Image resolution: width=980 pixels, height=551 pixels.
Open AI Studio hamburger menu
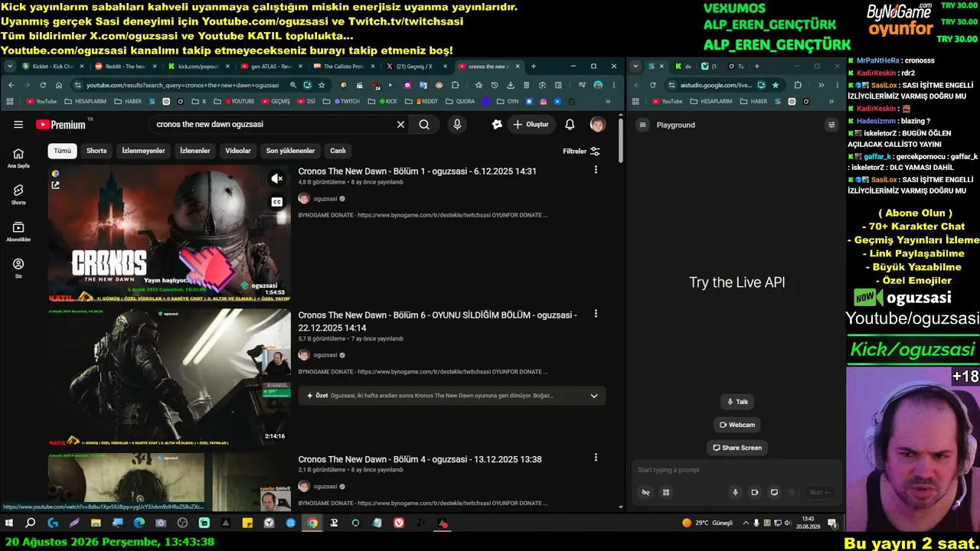point(643,125)
